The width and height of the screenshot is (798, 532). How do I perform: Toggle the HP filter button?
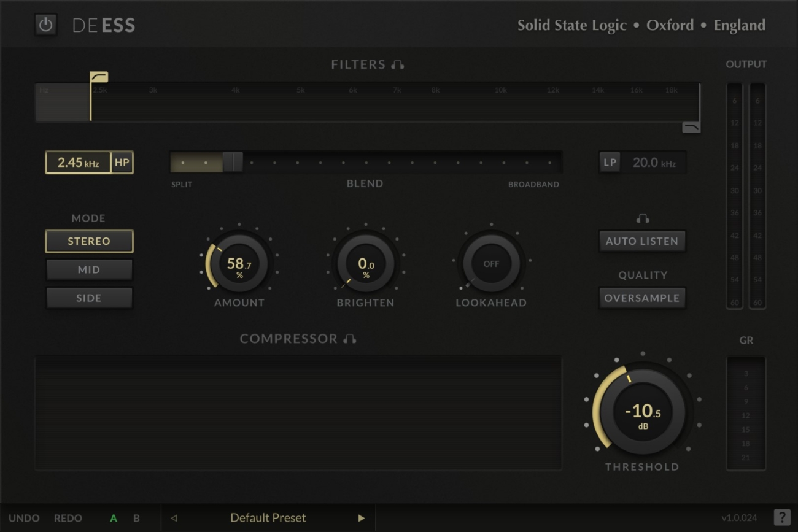[122, 163]
